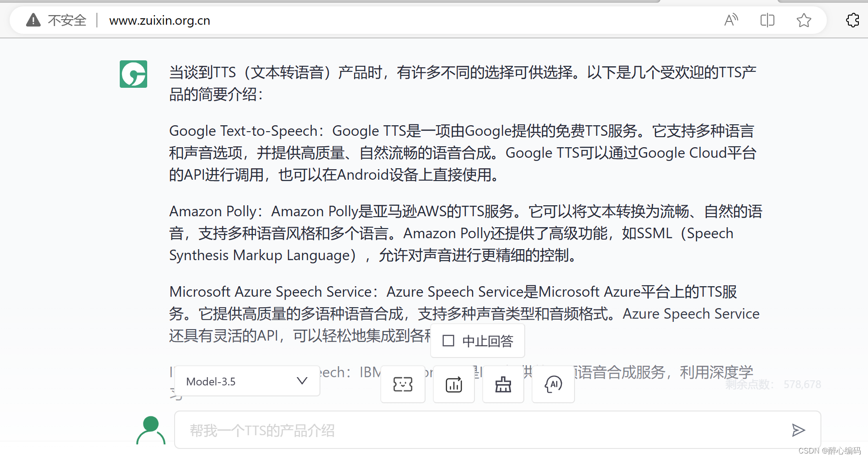Click the not-secure warning triangle icon
The image size is (868, 459).
(33, 20)
